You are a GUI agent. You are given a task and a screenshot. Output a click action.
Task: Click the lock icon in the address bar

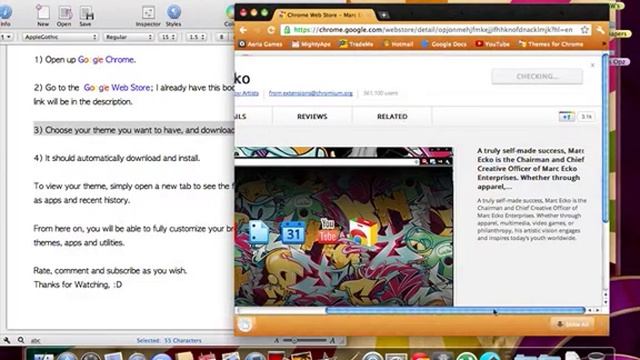[x=287, y=30]
